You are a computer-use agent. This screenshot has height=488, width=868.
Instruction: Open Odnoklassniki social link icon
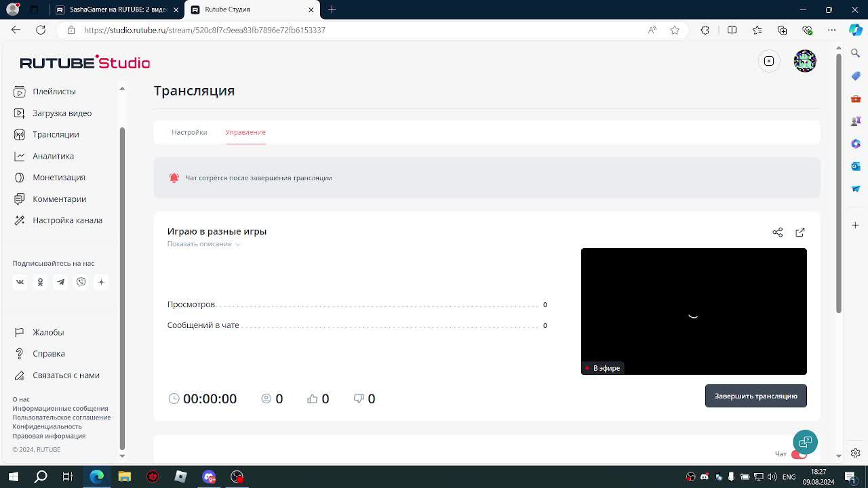[40, 282]
